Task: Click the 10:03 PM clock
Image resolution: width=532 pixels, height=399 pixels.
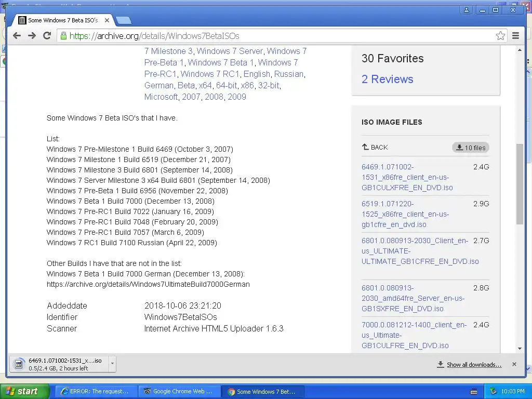Action: (x=513, y=392)
